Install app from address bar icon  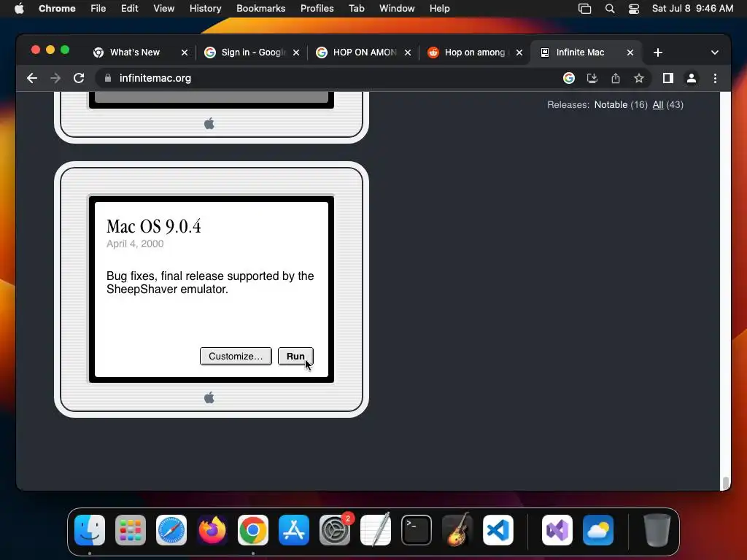coord(592,78)
